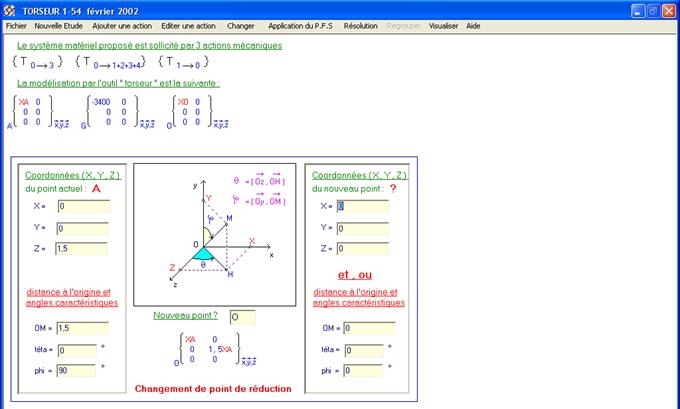Screen dimensions: 680x409
Task: Click left 'Coordonnées (X, Y, Z )' heading
Action: pos(72,175)
